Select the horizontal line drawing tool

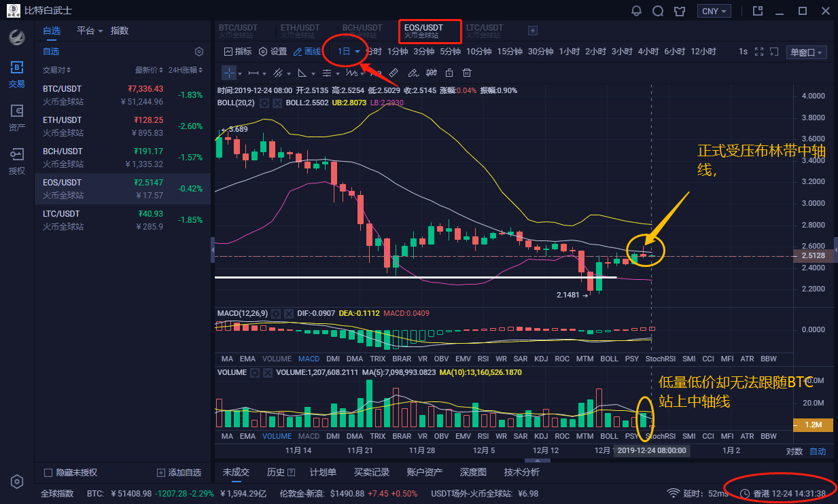click(254, 73)
